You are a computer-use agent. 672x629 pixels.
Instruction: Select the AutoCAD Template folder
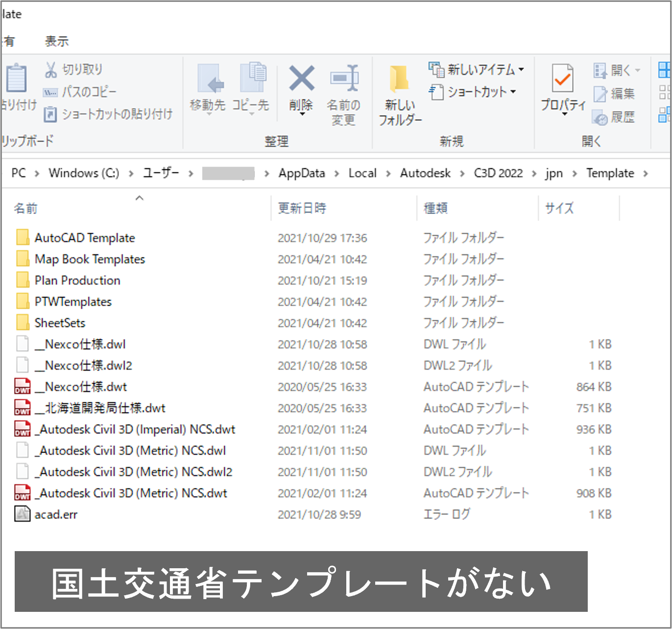pyautogui.click(x=85, y=238)
